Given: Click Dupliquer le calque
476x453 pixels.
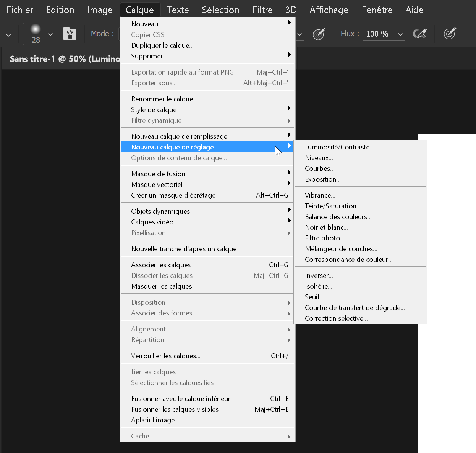Looking at the screenshot, I should (162, 45).
